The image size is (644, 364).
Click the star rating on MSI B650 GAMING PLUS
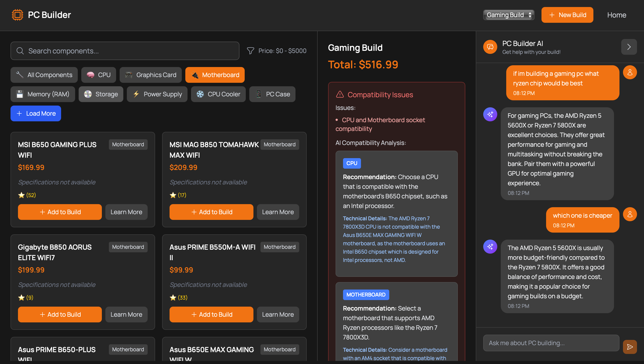21,195
